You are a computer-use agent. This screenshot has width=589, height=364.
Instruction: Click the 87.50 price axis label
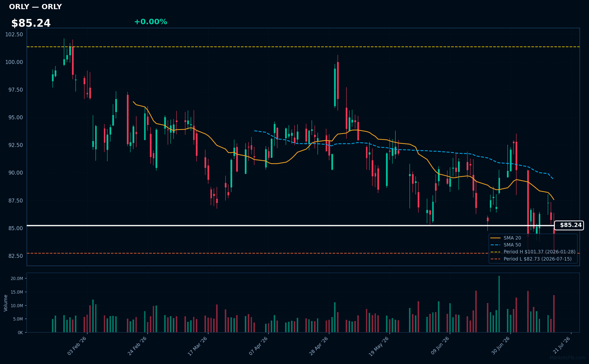click(16, 201)
